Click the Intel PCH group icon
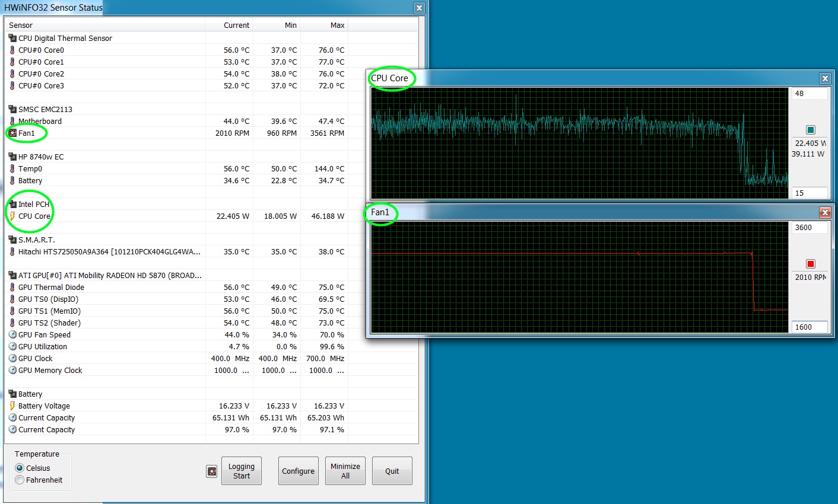838x504 pixels. coord(12,204)
